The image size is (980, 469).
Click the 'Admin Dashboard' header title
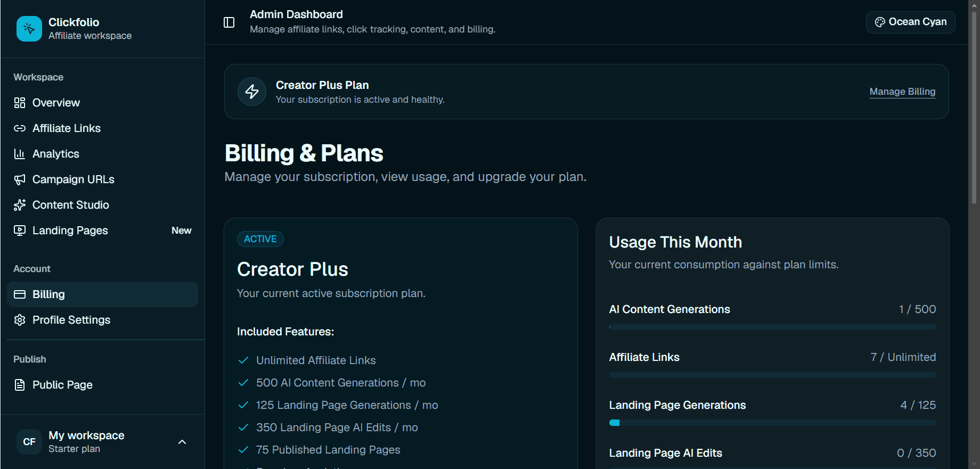296,14
